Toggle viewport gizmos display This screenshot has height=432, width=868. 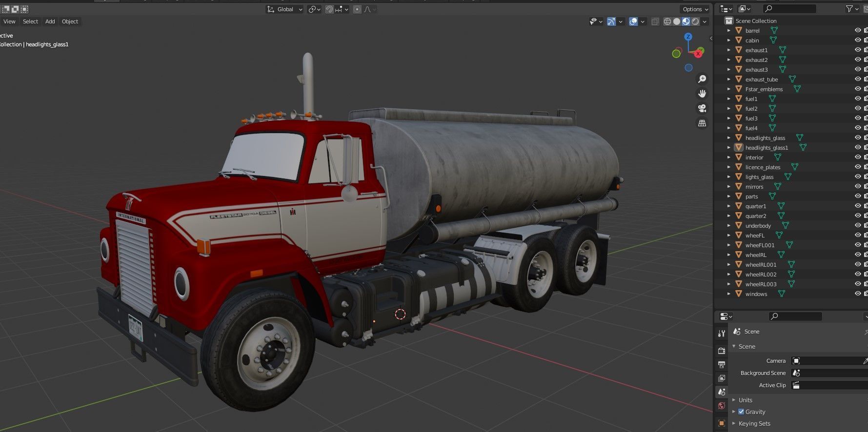(611, 21)
